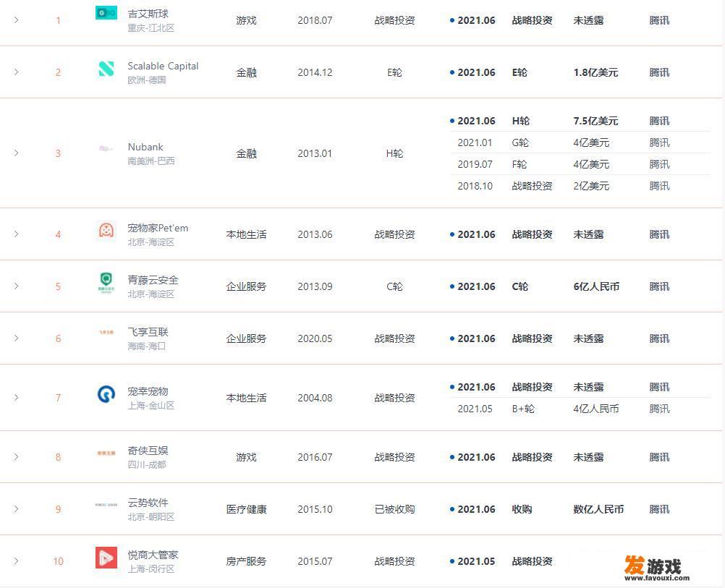Open the 吉艾斯球 company logo
725x588 pixels.
click(106, 13)
